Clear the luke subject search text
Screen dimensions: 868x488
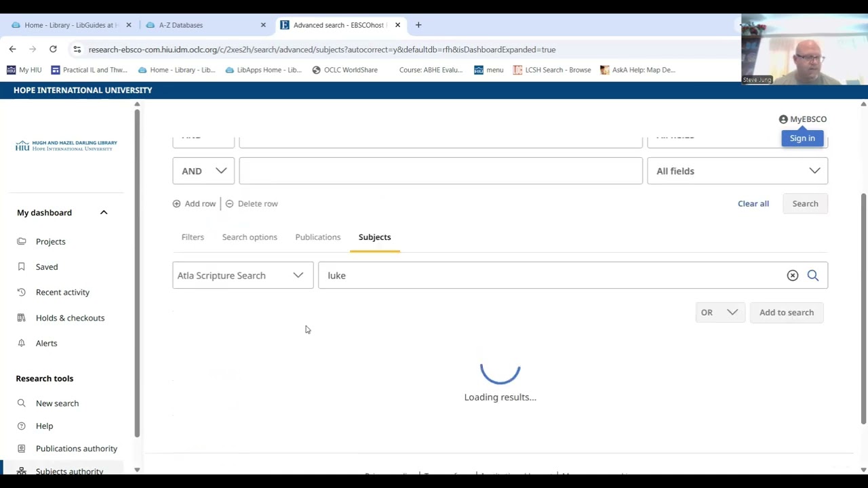pos(793,275)
